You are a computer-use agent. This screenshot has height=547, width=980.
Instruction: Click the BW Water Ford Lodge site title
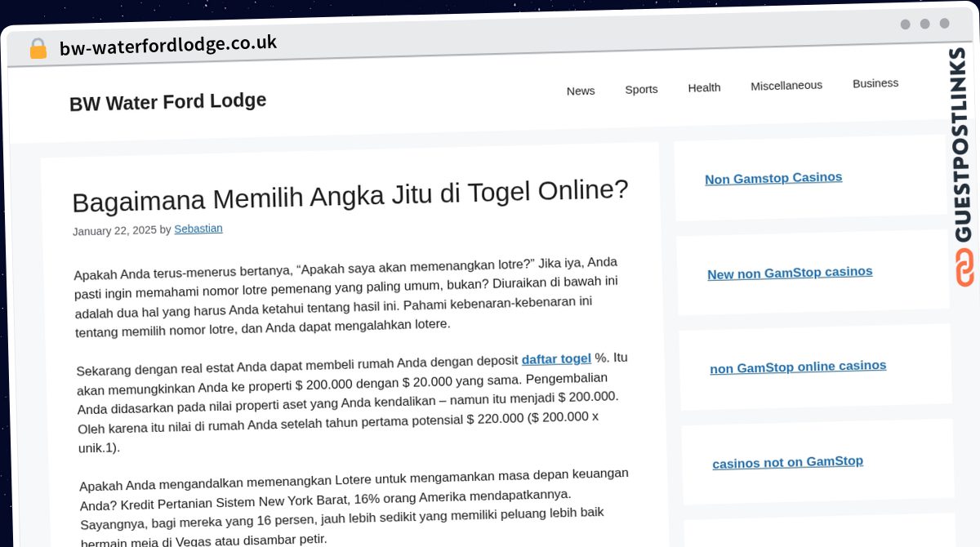coord(167,102)
